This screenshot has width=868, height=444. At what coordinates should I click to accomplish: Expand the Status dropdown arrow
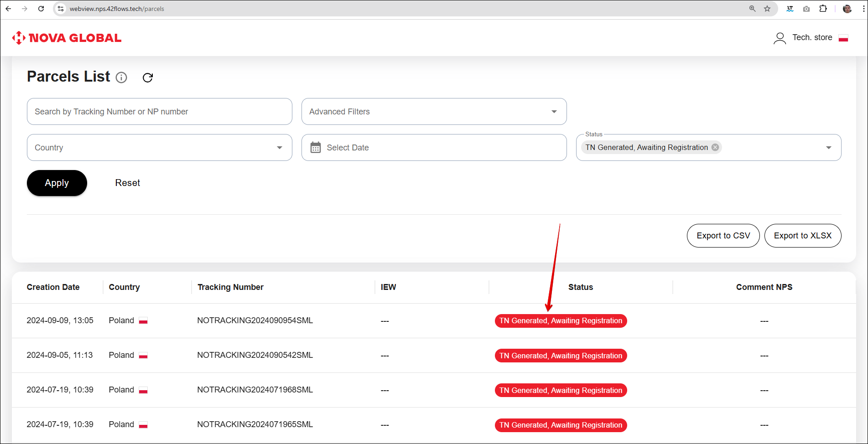pyautogui.click(x=828, y=148)
